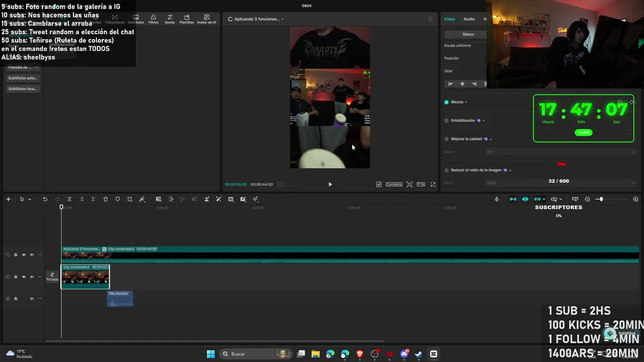Choose the pointer selection tool
Screen dimensions: 644x362
pos(22,199)
